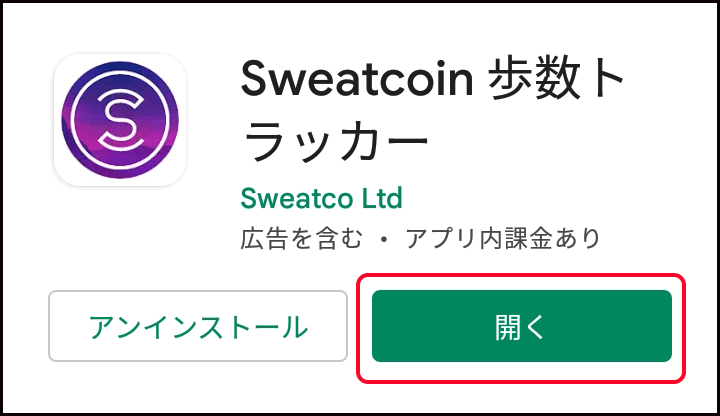
Task: Launch the app via the highlighted button
Action: click(521, 326)
